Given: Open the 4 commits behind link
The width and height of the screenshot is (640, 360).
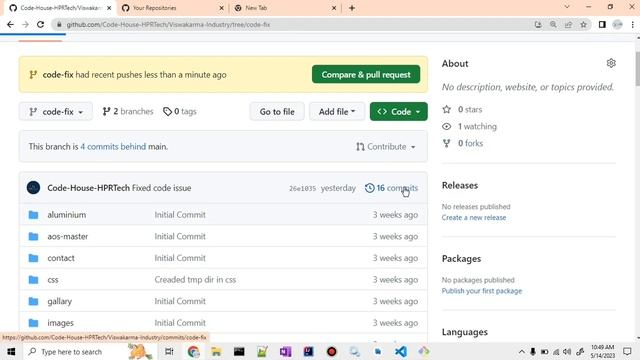Looking at the screenshot, I should [113, 147].
